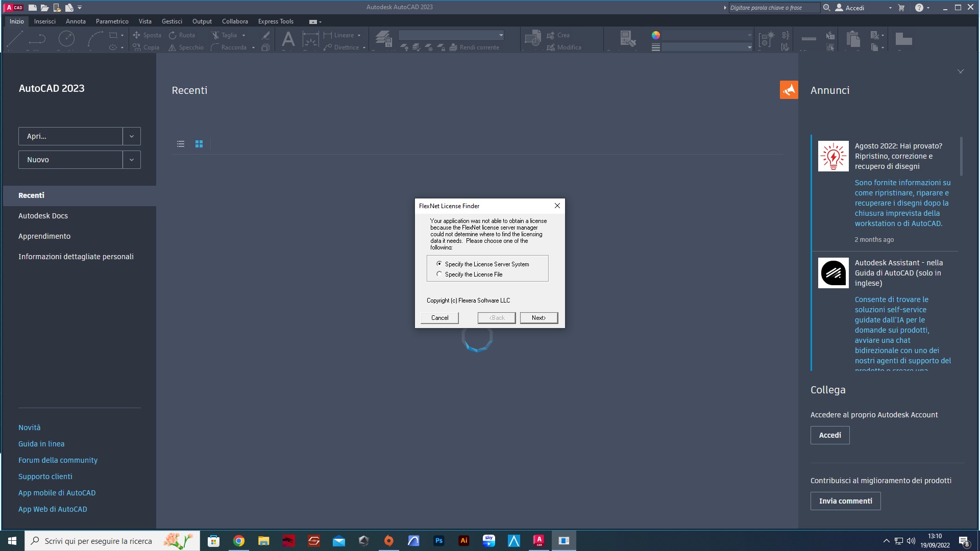Expand the Accedi account dropdown arrow

point(890,8)
